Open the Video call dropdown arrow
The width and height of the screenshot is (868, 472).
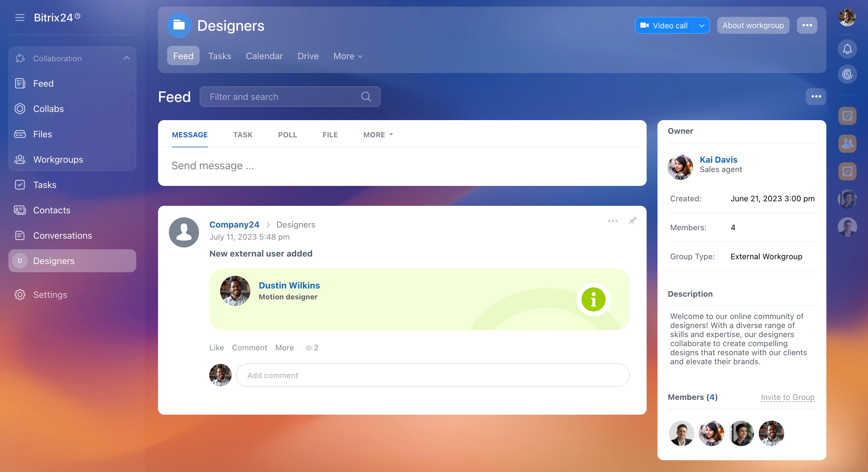point(702,26)
